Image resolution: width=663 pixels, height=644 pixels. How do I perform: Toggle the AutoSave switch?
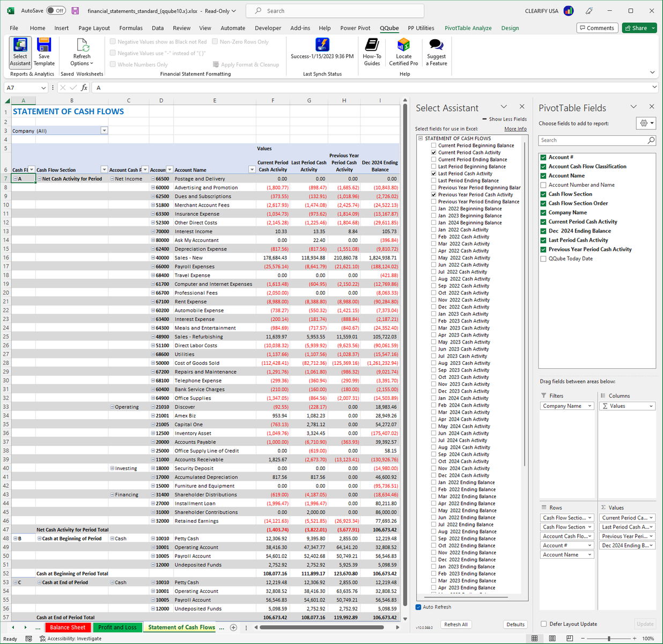point(56,11)
